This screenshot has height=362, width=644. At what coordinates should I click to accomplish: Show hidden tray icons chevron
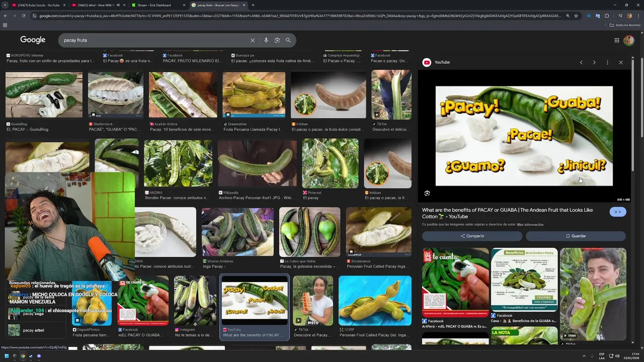point(584,356)
